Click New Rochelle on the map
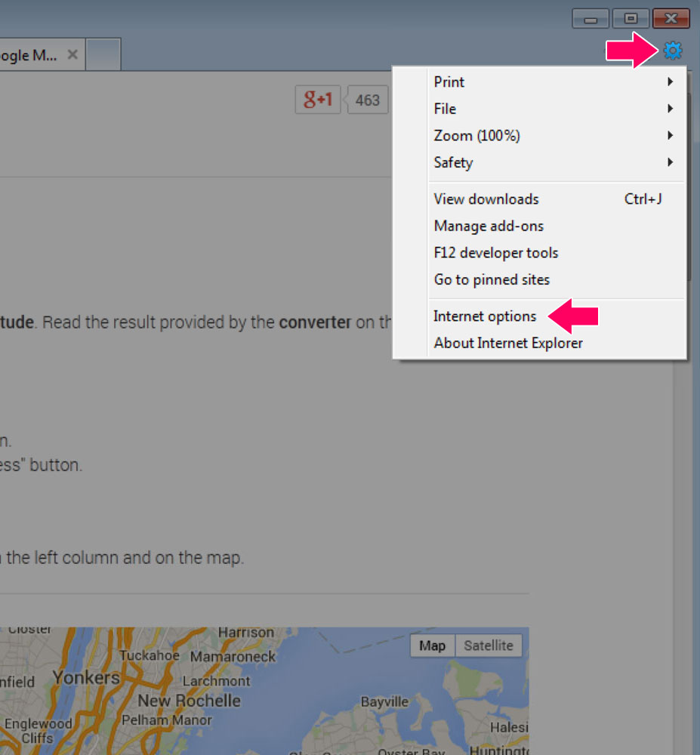The image size is (700, 755). pos(190,701)
